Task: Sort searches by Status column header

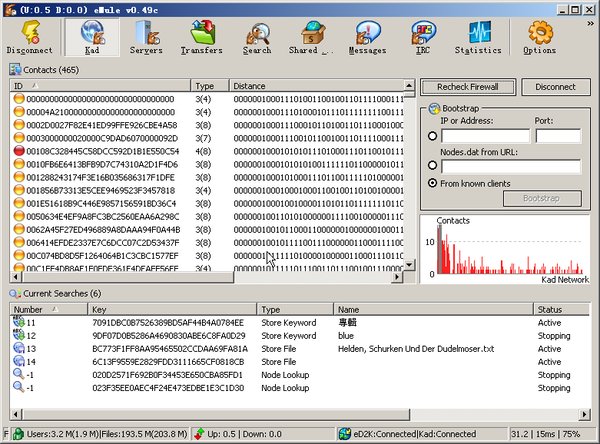Action: click(561, 309)
